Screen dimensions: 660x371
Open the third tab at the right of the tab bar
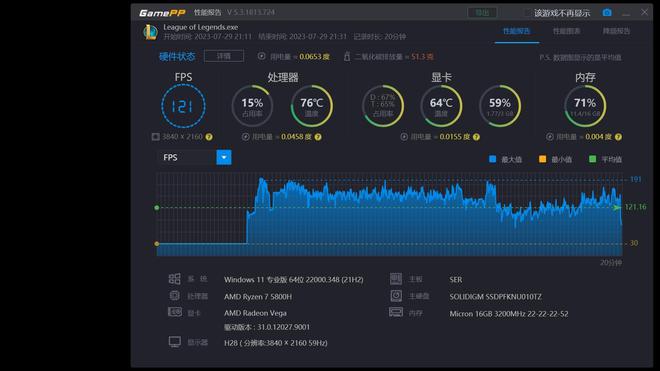(616, 31)
